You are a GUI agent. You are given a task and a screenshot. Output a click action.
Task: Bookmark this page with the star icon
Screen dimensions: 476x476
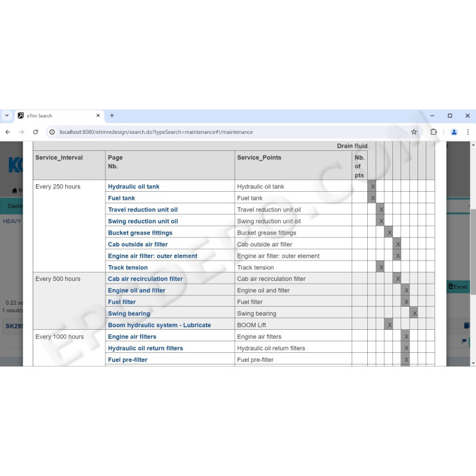click(413, 132)
